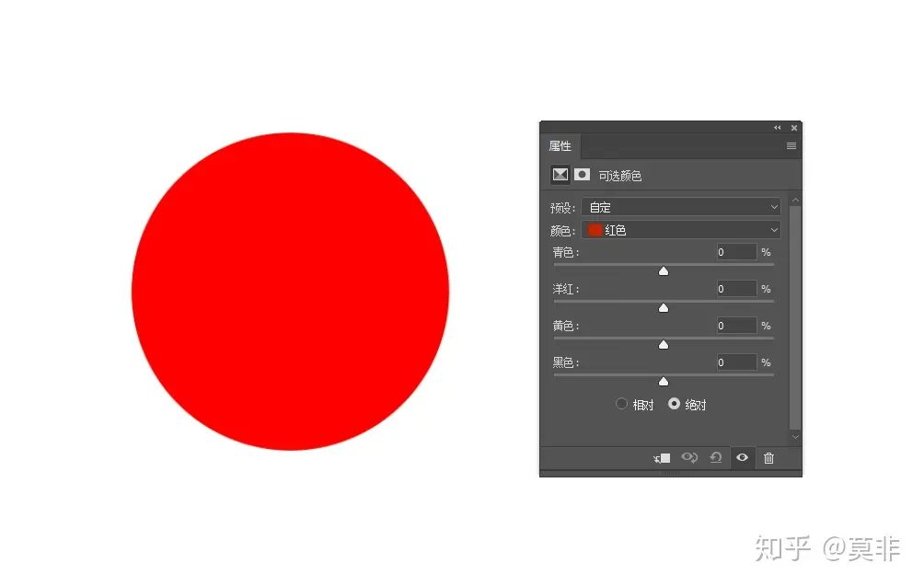This screenshot has height=586, width=924.
Task: Select the 相对 radio button
Action: (x=621, y=403)
